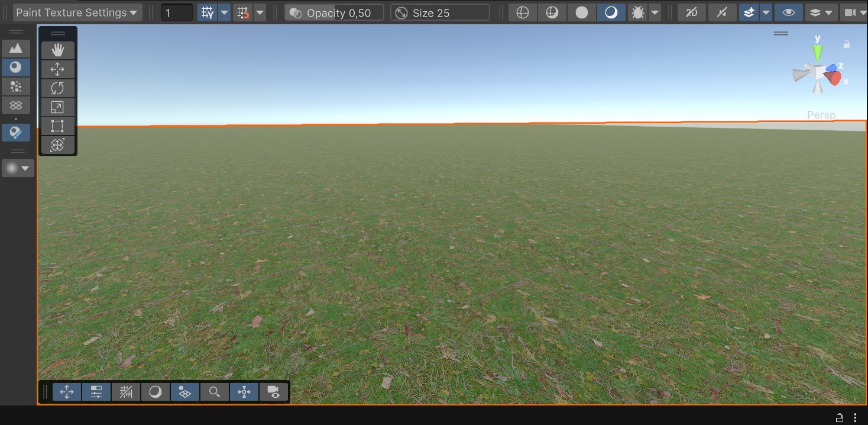Select the Sculpt terrain mountain tool
The image size is (868, 425).
click(x=16, y=49)
